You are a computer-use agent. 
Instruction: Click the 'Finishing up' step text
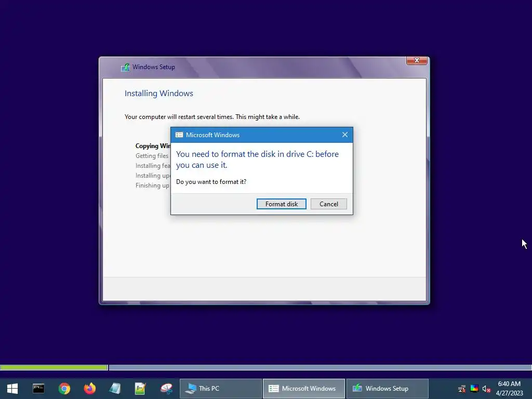[x=152, y=185]
